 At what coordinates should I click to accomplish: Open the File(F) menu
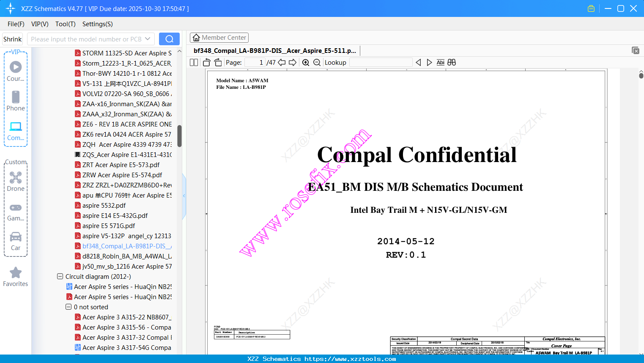pyautogui.click(x=16, y=24)
